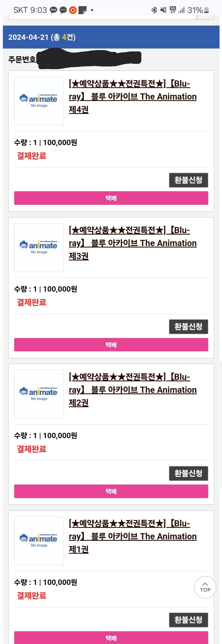Image resolution: width=222 pixels, height=644 pixels.
Task: Tap the KakaoTalk notification icon in status bar
Action: pyautogui.click(x=54, y=10)
